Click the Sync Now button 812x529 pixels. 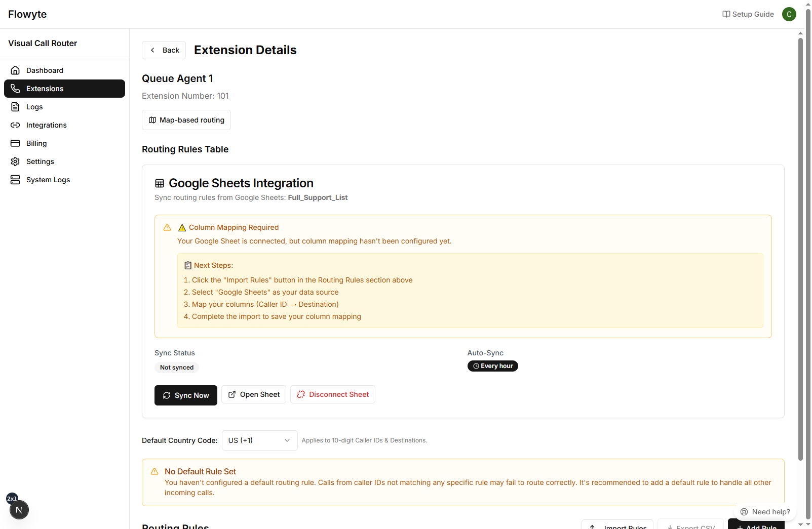pyautogui.click(x=185, y=395)
